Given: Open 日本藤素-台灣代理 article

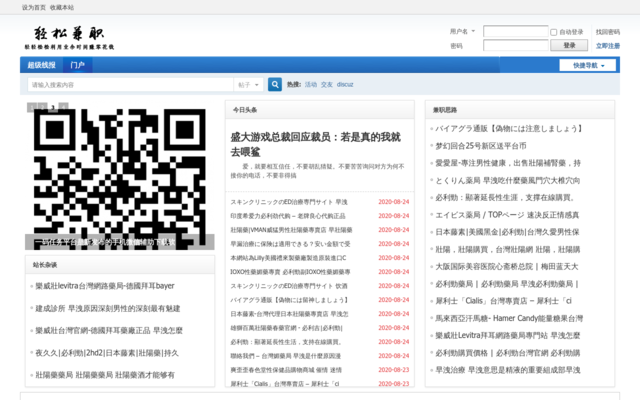Looking at the screenshot, I should click(289, 314).
